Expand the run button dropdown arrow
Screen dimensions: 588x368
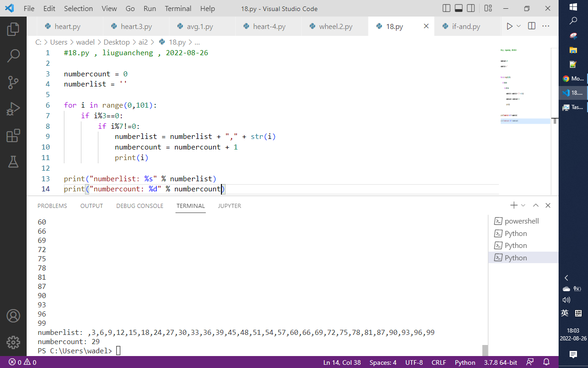click(519, 26)
